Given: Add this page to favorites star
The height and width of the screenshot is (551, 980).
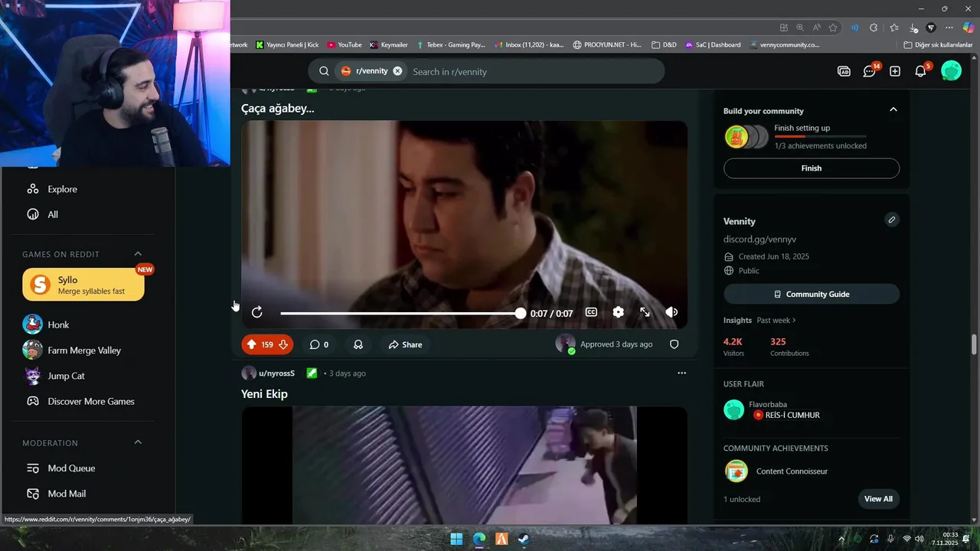Looking at the screenshot, I should 833,28.
